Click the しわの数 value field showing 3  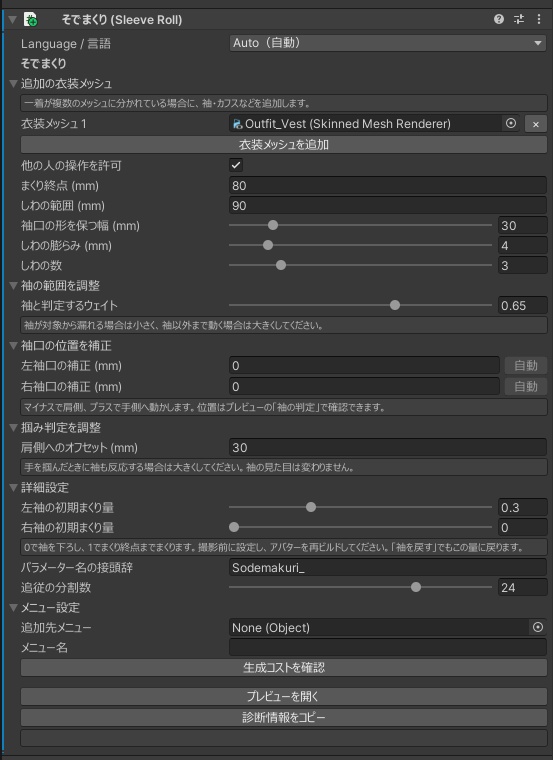522,265
